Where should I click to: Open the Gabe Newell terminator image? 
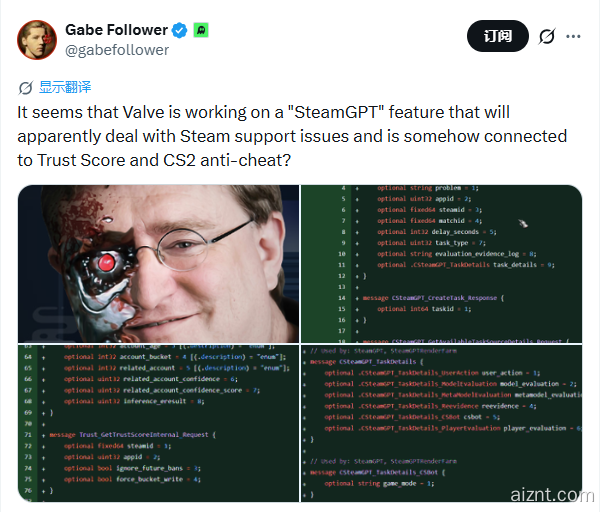(158, 264)
